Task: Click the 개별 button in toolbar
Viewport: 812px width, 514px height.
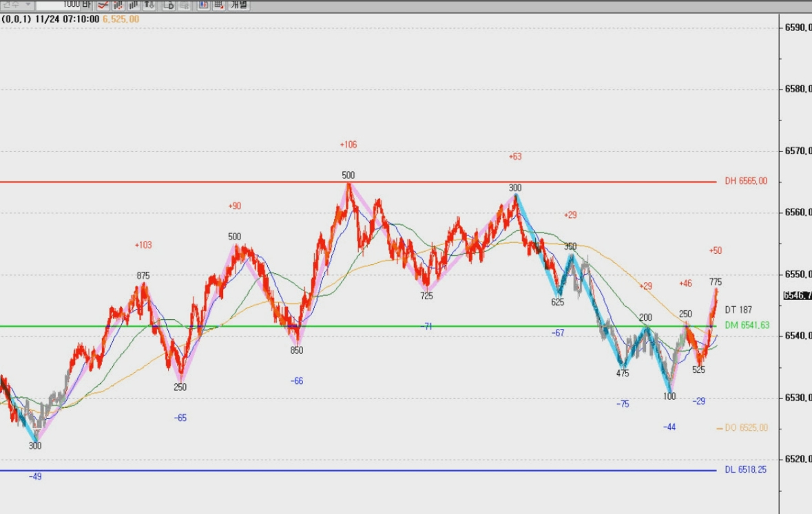Action: tap(239, 6)
